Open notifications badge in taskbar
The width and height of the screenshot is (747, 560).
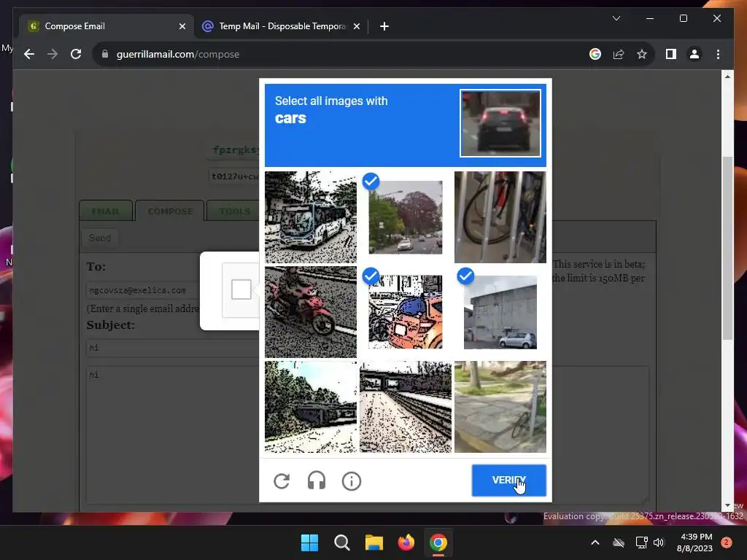click(727, 542)
